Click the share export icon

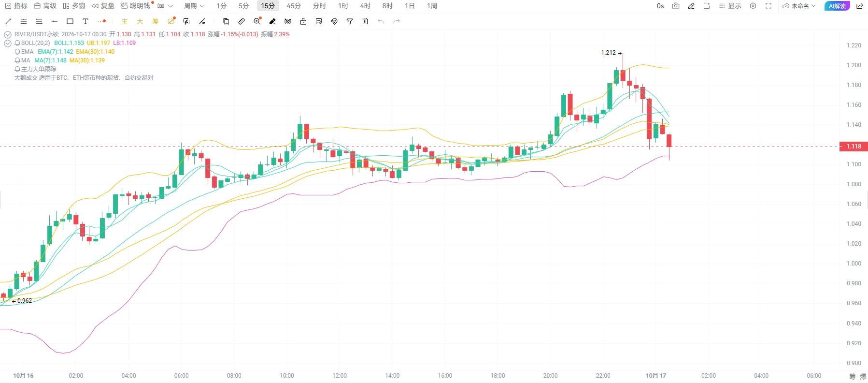point(860,6)
